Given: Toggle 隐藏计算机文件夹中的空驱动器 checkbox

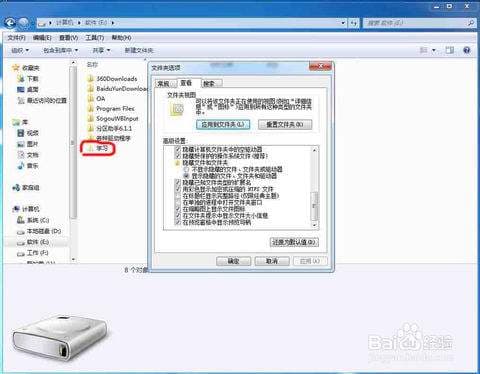Looking at the screenshot, I should pyautogui.click(x=178, y=149).
